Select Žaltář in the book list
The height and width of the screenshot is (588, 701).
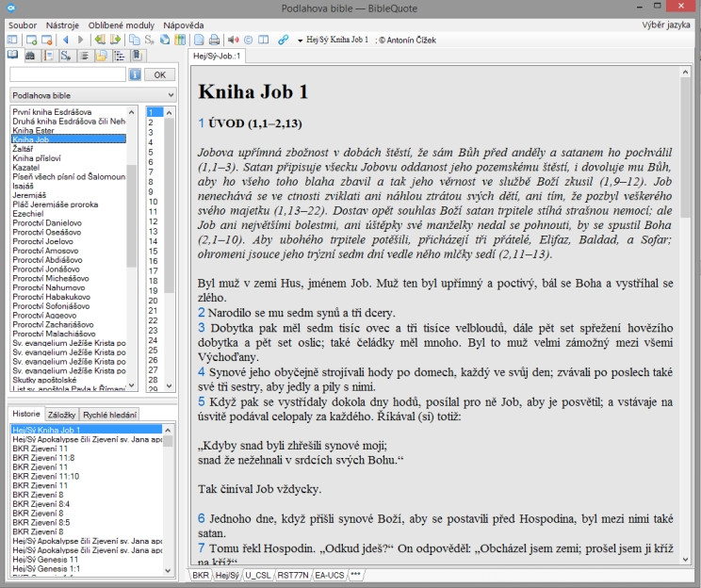tap(23, 149)
